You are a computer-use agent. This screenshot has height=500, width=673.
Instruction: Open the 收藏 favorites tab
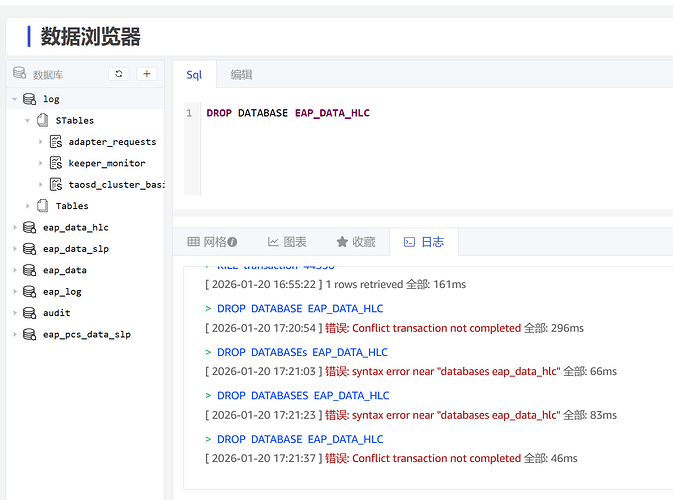(x=355, y=242)
